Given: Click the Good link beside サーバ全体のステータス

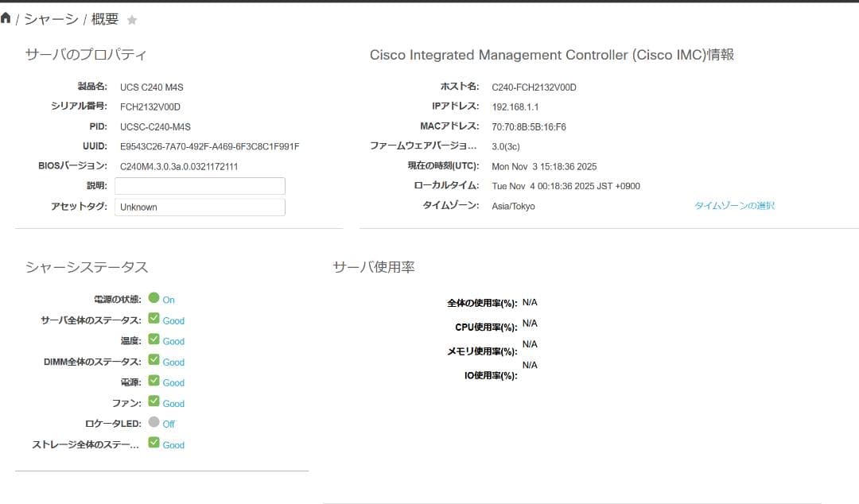Looking at the screenshot, I should coord(173,320).
